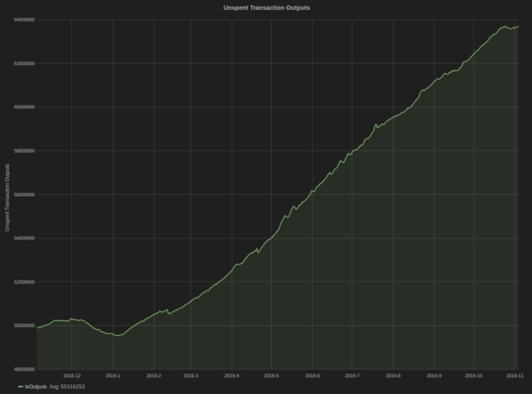Screen dimensions: 532x394
Task: Click the y-axis label 50000000
Action: click(x=24, y=325)
